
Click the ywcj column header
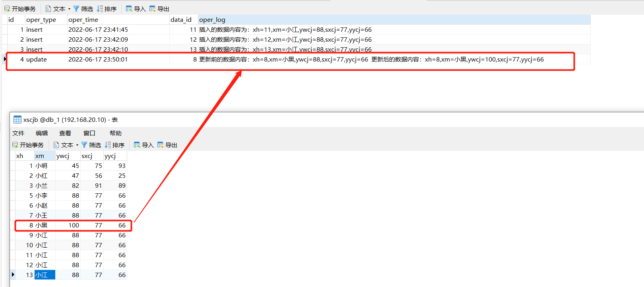68,156
